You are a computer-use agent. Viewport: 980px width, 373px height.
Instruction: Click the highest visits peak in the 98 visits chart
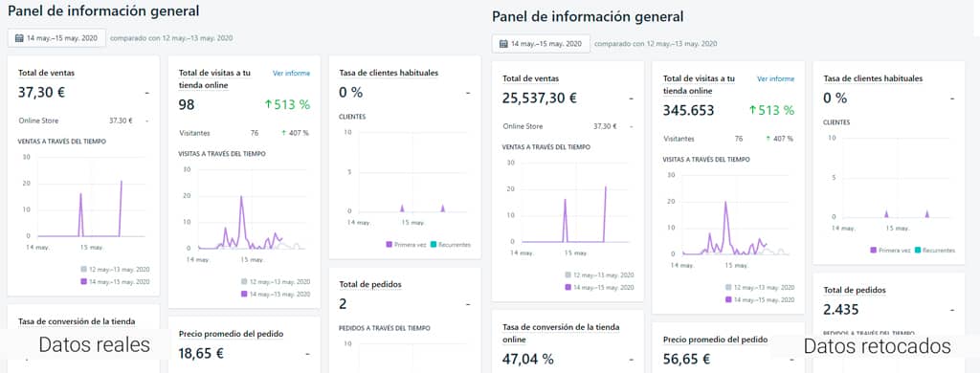tap(241, 197)
